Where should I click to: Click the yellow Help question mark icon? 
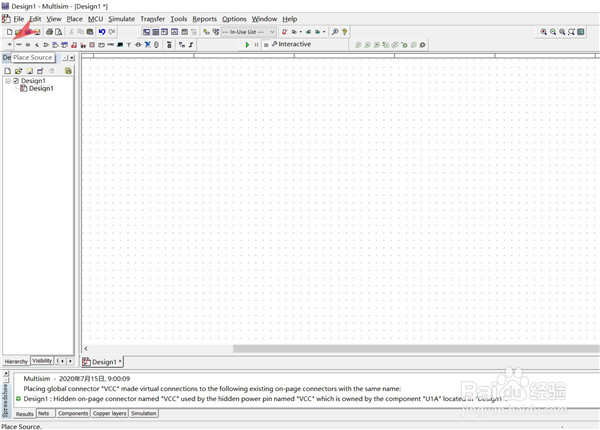tap(344, 32)
